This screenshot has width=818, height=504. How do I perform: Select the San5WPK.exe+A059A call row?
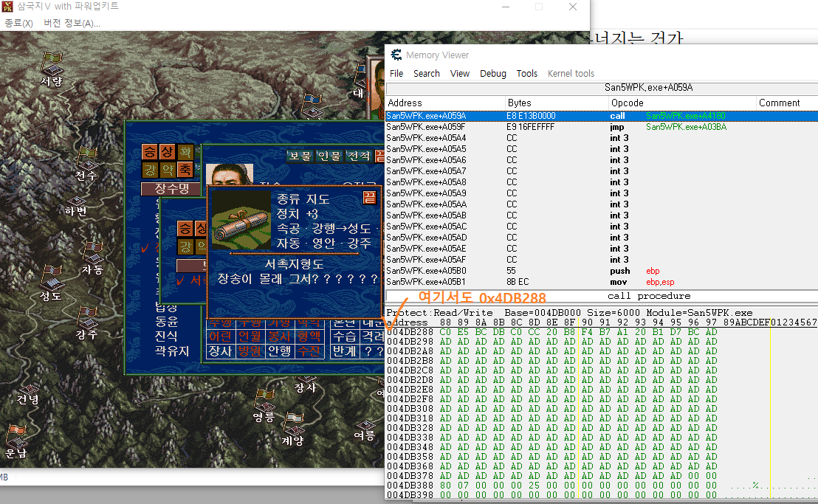[x=602, y=116]
